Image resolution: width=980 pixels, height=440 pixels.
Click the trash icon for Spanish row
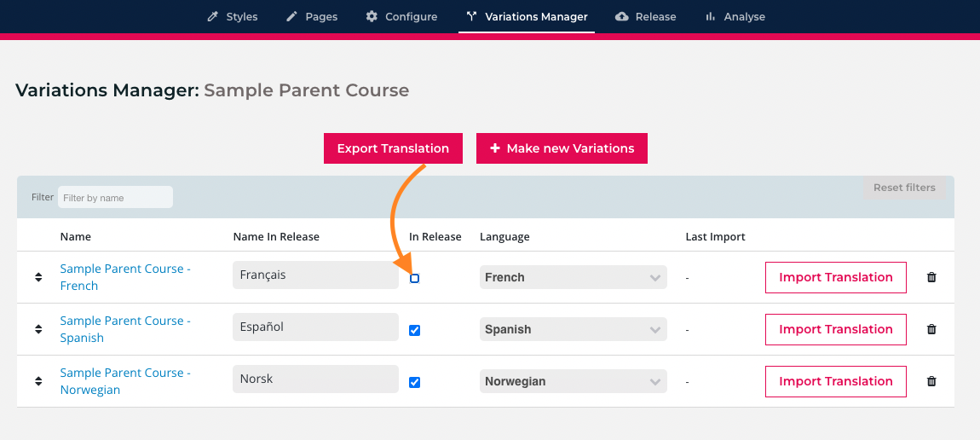click(x=931, y=329)
